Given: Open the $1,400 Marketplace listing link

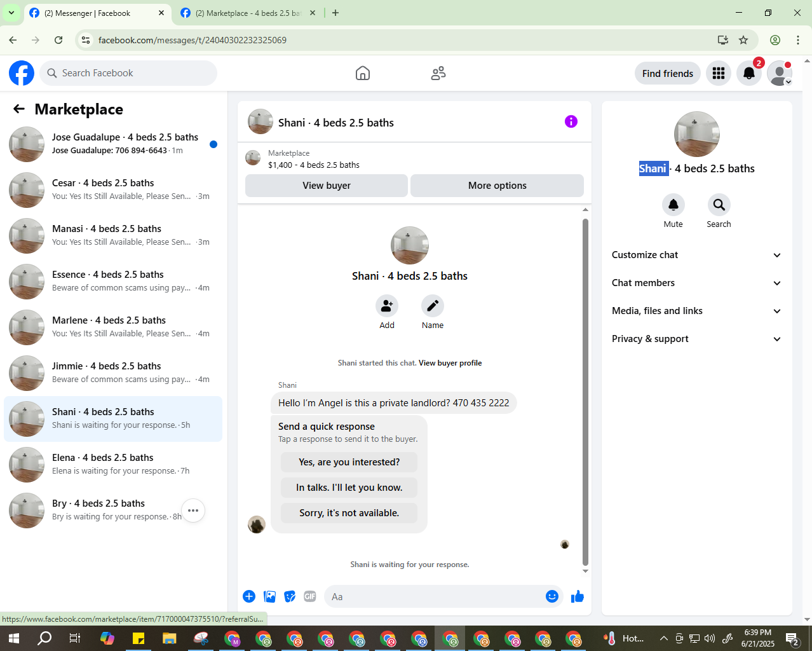Looking at the screenshot, I should pyautogui.click(x=314, y=165).
